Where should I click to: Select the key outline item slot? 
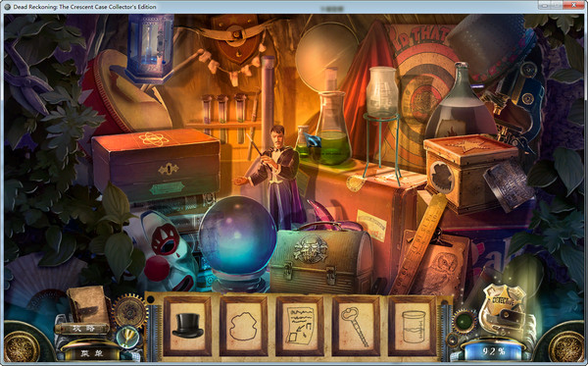click(356, 326)
